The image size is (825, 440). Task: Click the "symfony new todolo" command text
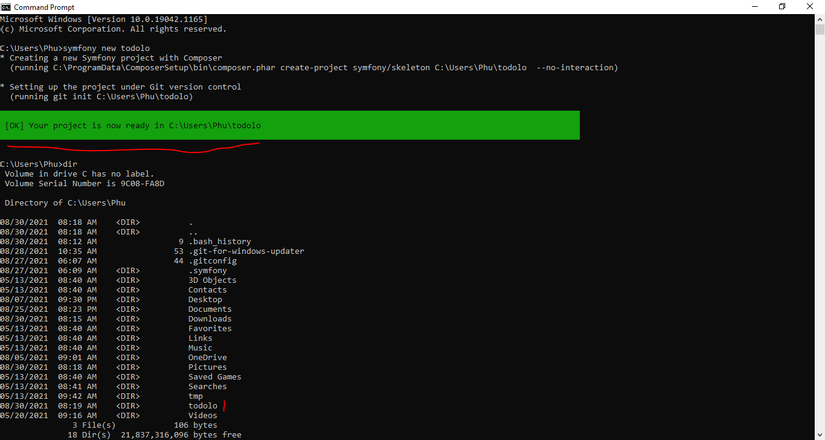tap(106, 48)
